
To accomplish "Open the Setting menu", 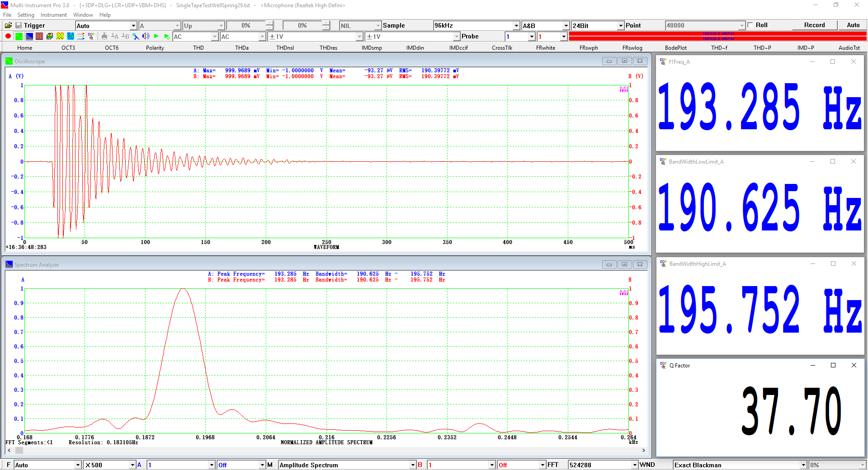I will coord(26,15).
